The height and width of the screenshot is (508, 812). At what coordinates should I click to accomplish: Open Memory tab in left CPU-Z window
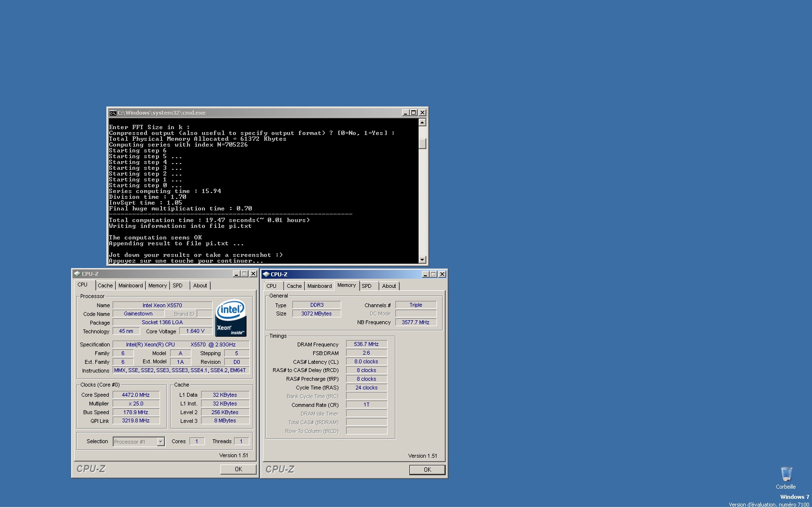click(158, 285)
